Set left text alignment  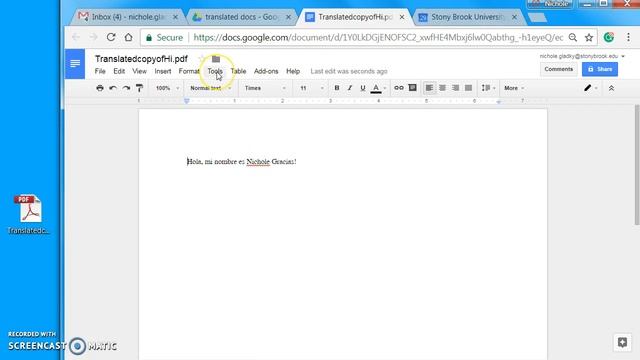tap(429, 88)
